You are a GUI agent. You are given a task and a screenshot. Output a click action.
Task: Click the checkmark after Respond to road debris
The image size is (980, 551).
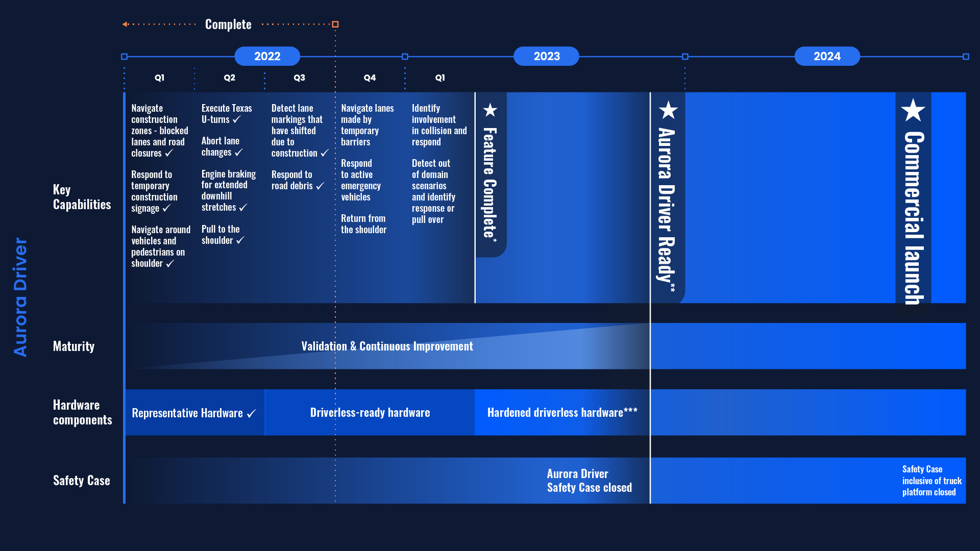pyautogui.click(x=320, y=186)
